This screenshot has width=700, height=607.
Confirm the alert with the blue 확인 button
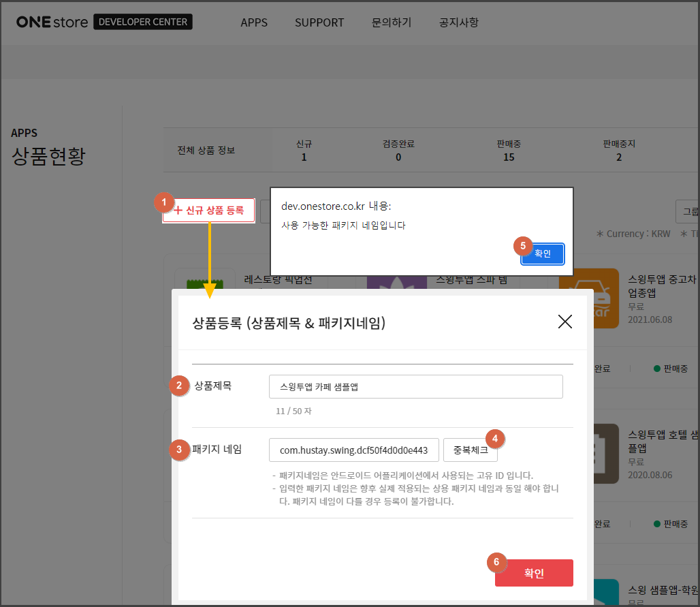click(x=543, y=253)
